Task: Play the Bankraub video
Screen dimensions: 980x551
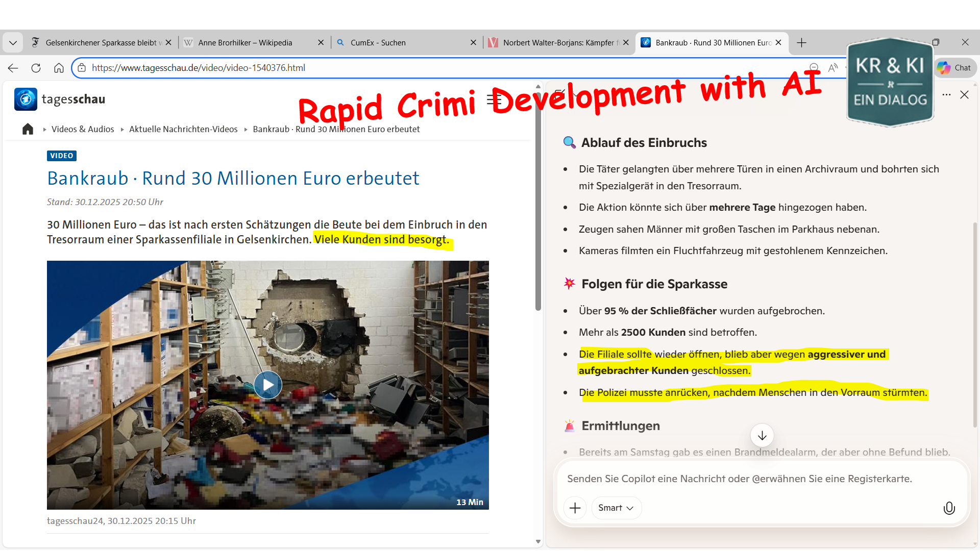Action: tap(268, 385)
